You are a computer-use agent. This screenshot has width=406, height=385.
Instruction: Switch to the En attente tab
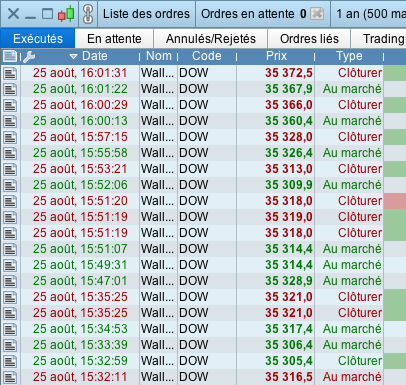point(114,39)
